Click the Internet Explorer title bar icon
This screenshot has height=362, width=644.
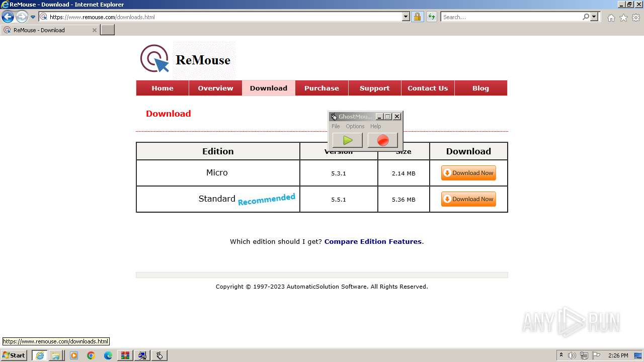click(x=5, y=5)
